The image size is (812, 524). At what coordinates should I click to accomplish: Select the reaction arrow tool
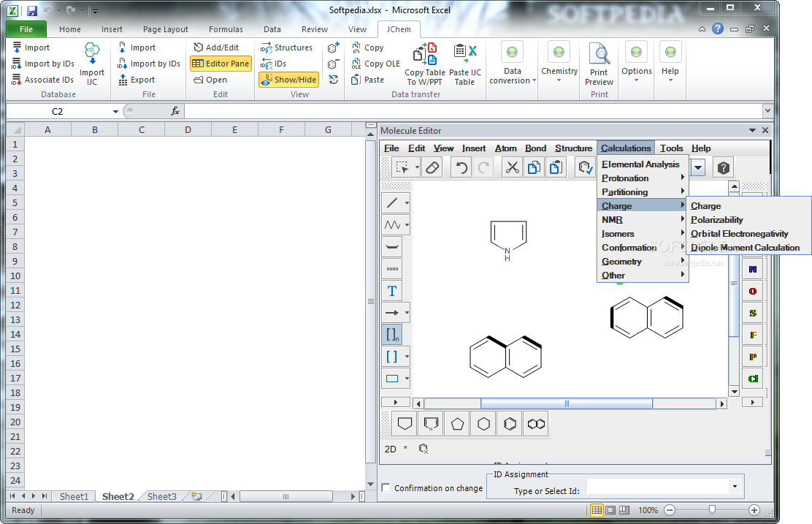point(392,313)
